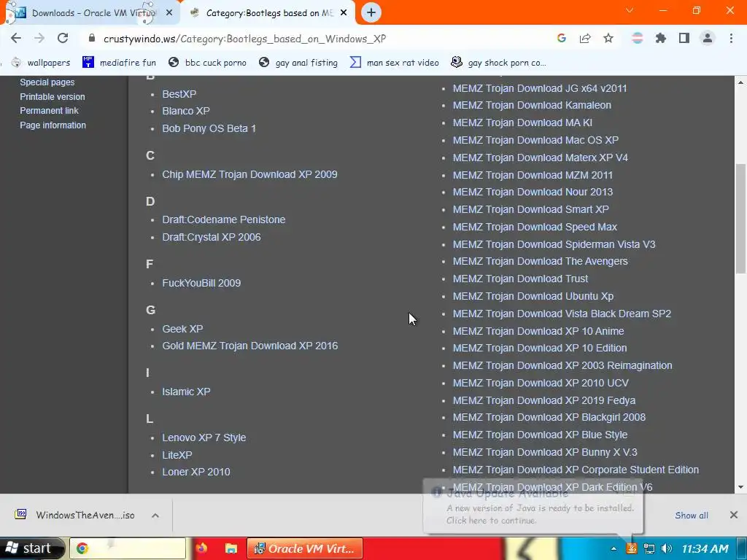Open XP 2003 Reimagination entry link
The width and height of the screenshot is (747, 560).
click(562, 366)
